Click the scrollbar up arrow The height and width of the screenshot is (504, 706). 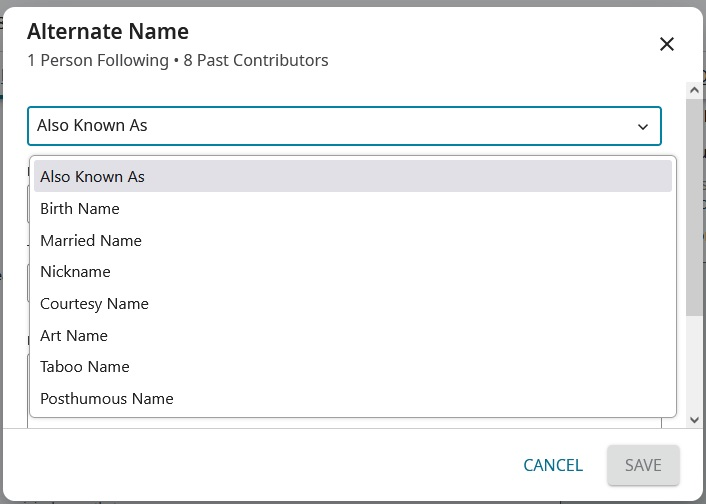point(694,90)
